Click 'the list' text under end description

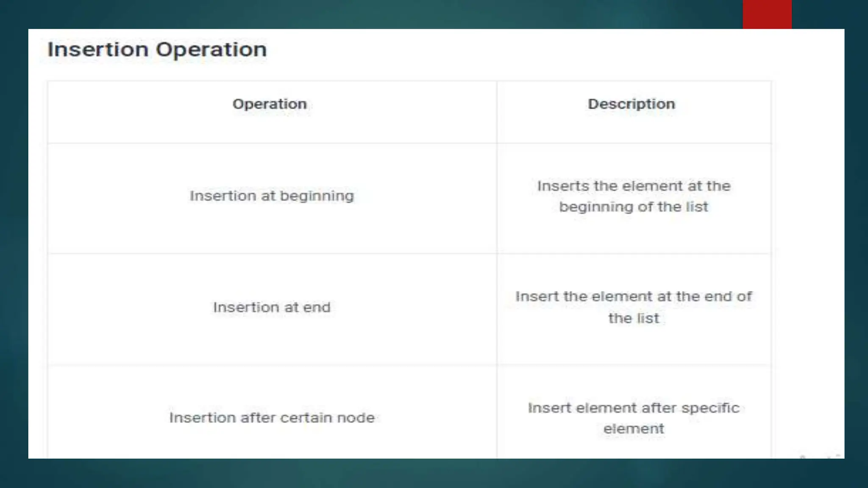click(x=634, y=318)
